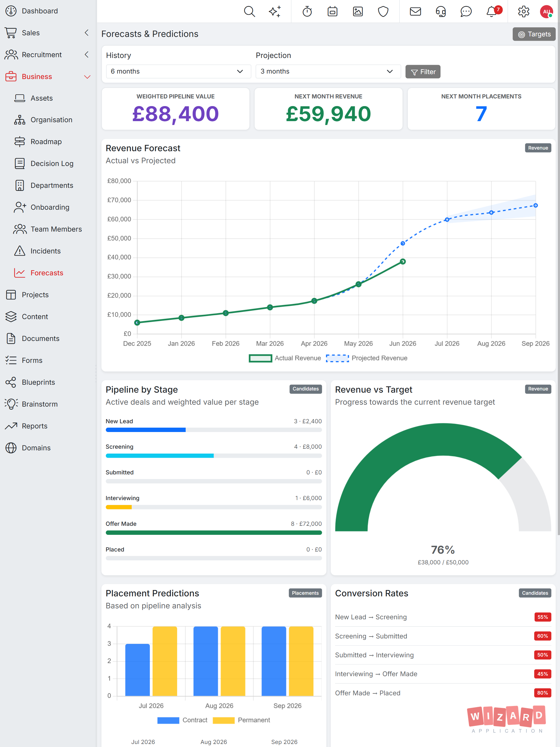
Task: Click the Targets button
Action: click(534, 34)
